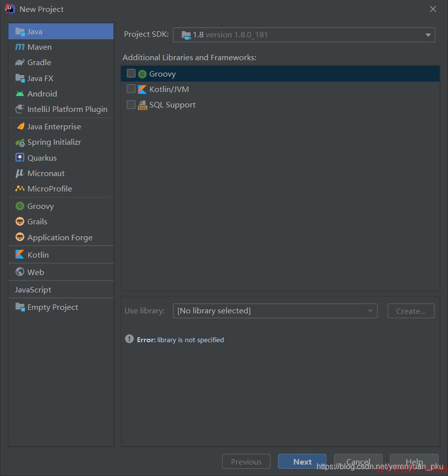This screenshot has height=476, width=448.
Task: Pick Kotlin in the sidebar list
Action: pos(61,255)
